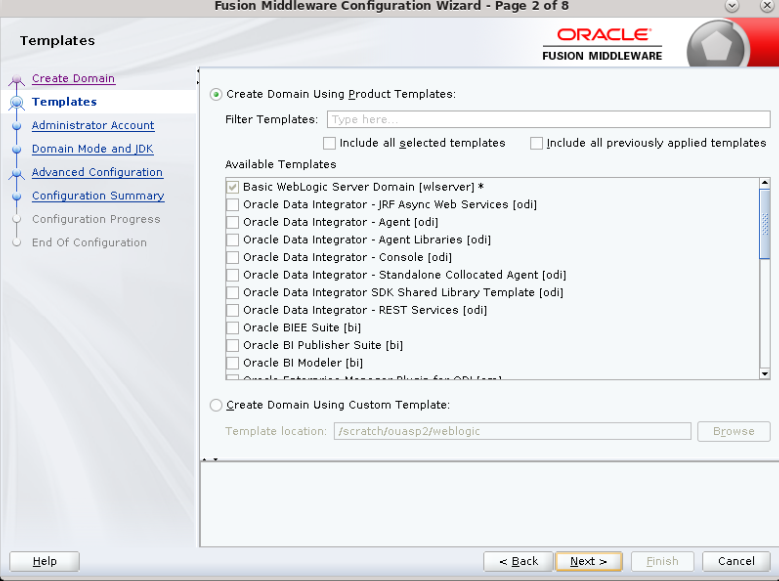Collapse navigation pane using splitter arrow
The image size is (779, 581).
tap(198, 71)
